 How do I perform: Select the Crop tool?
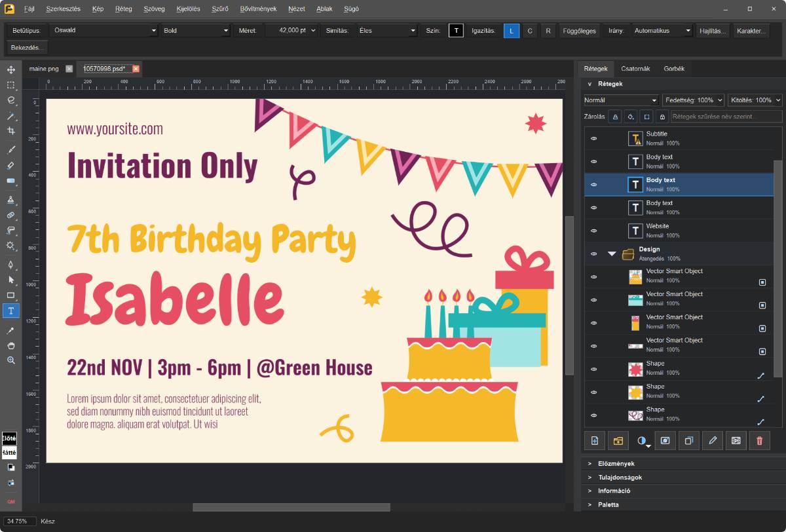[x=10, y=131]
